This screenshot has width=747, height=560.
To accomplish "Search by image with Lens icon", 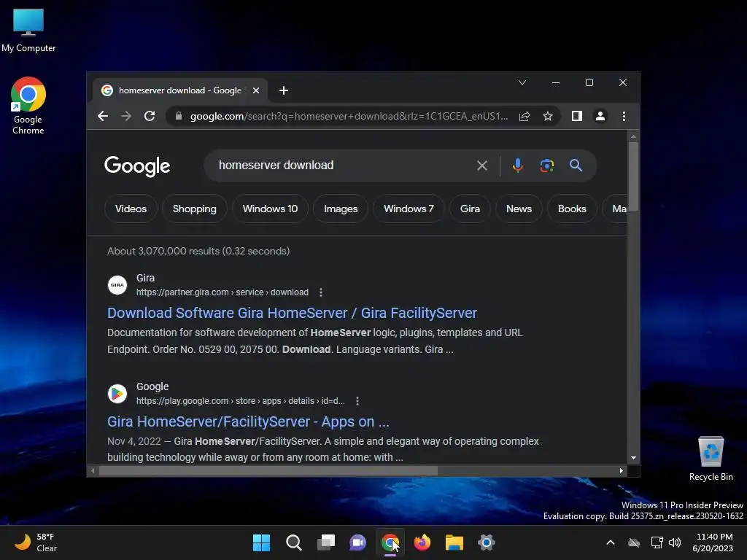I will [x=547, y=166].
